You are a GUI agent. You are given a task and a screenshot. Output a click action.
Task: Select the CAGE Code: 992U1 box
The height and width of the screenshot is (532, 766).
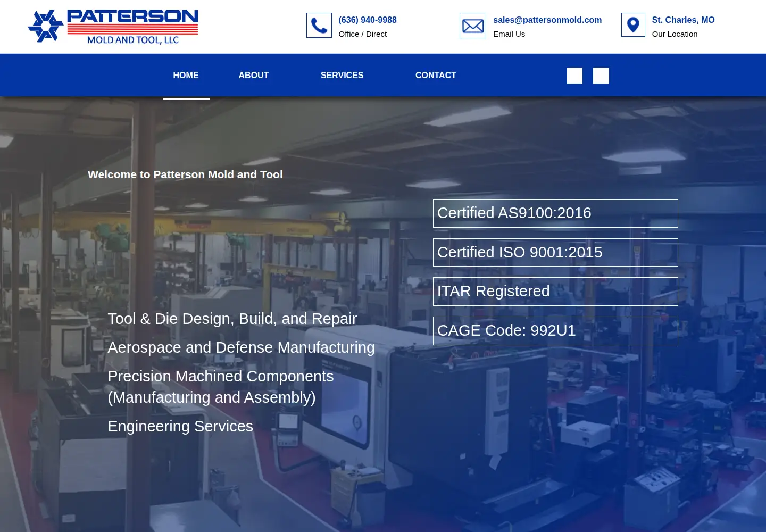(x=555, y=331)
